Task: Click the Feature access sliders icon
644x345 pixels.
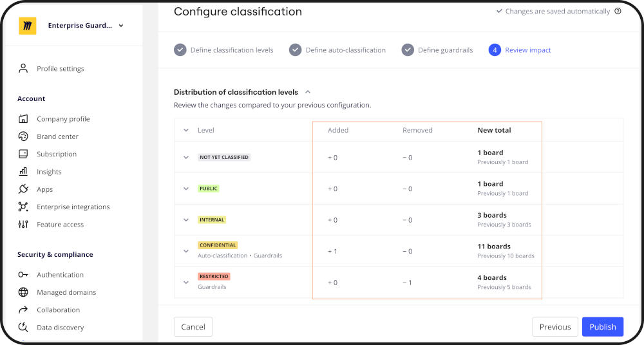Action: (x=23, y=225)
